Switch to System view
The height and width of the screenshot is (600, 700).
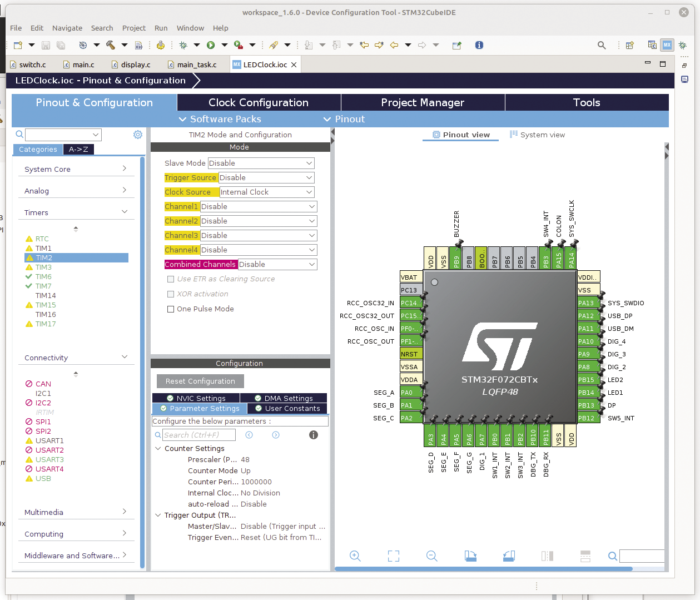[x=537, y=135]
